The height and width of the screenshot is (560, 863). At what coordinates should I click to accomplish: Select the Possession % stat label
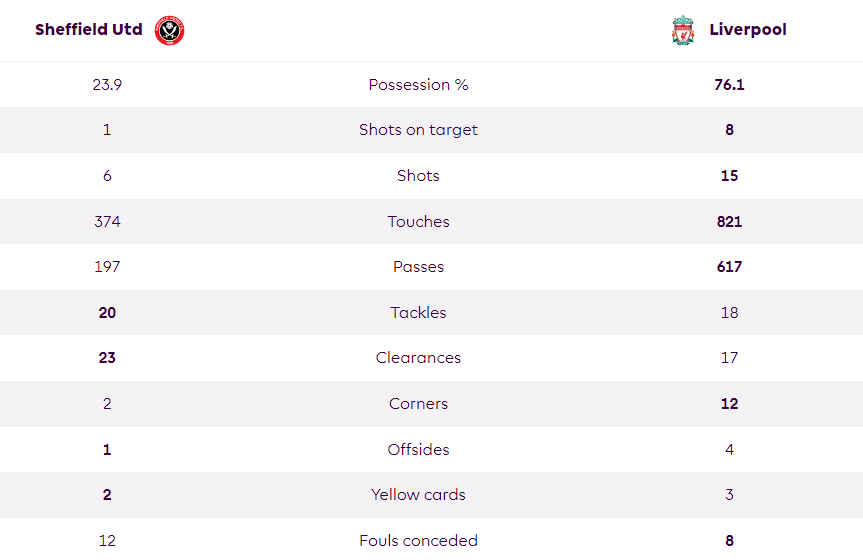[418, 85]
